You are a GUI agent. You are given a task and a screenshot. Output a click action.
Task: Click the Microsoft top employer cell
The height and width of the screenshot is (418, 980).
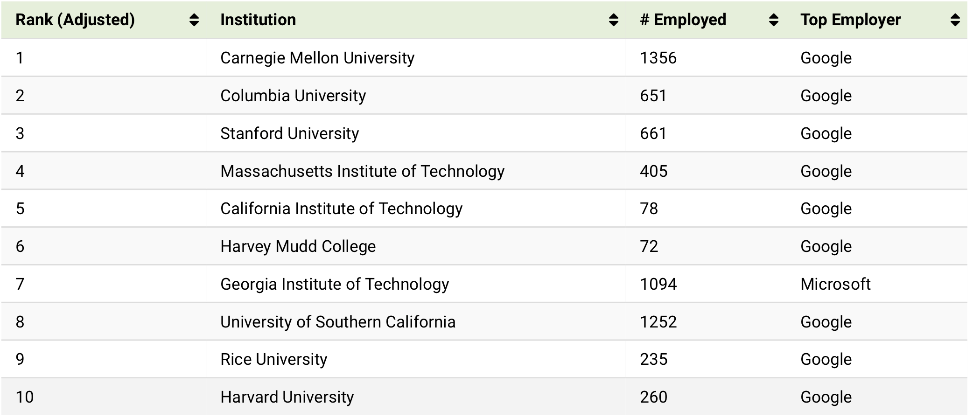click(835, 284)
